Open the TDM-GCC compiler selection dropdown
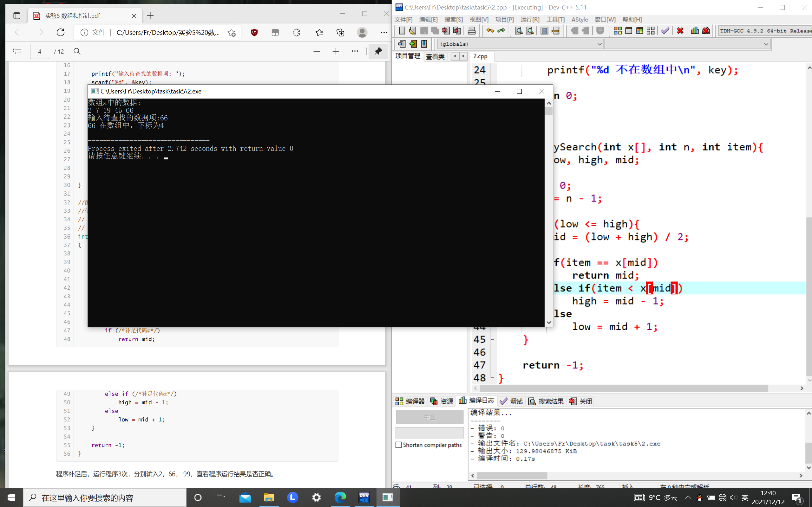The width and height of the screenshot is (812, 507). tap(765, 31)
